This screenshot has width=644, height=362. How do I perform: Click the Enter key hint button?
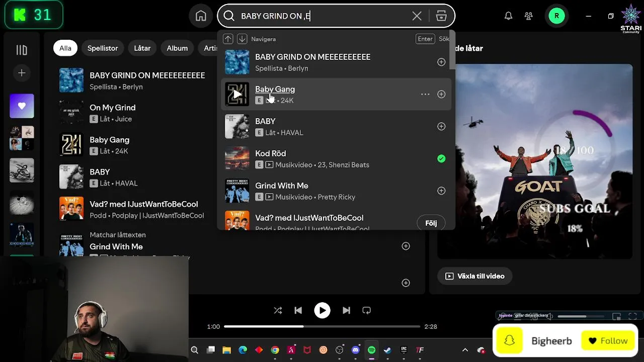coord(425,39)
